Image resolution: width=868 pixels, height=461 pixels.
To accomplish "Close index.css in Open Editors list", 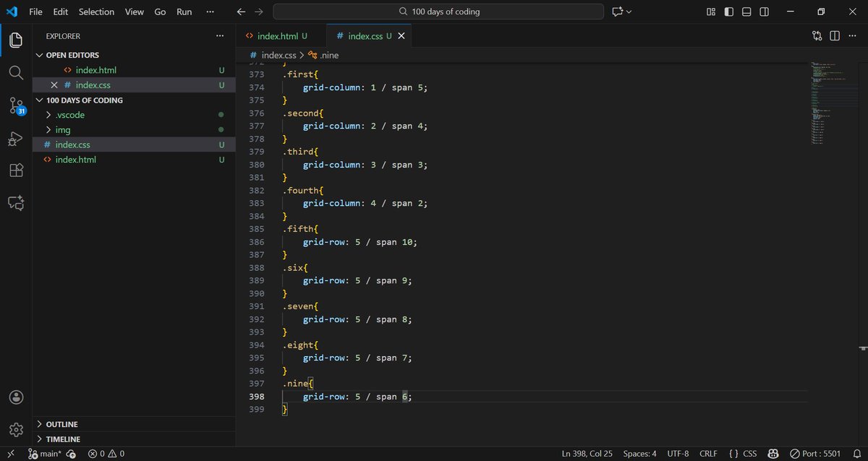I will pos(54,85).
